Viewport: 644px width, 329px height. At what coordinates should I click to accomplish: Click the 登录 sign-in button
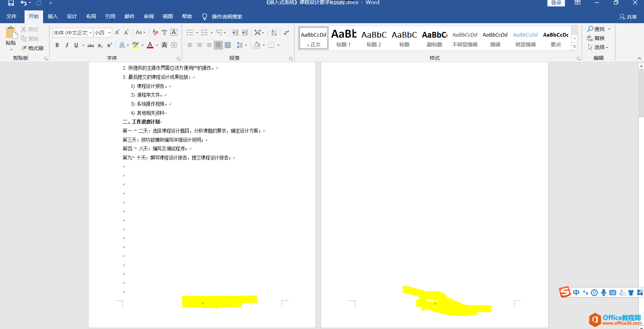[x=556, y=3]
